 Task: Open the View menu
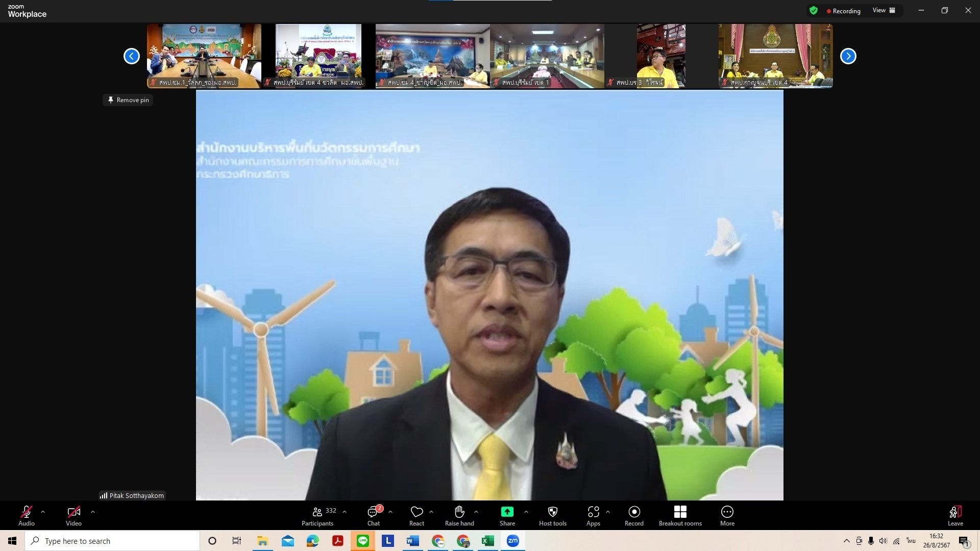point(884,10)
